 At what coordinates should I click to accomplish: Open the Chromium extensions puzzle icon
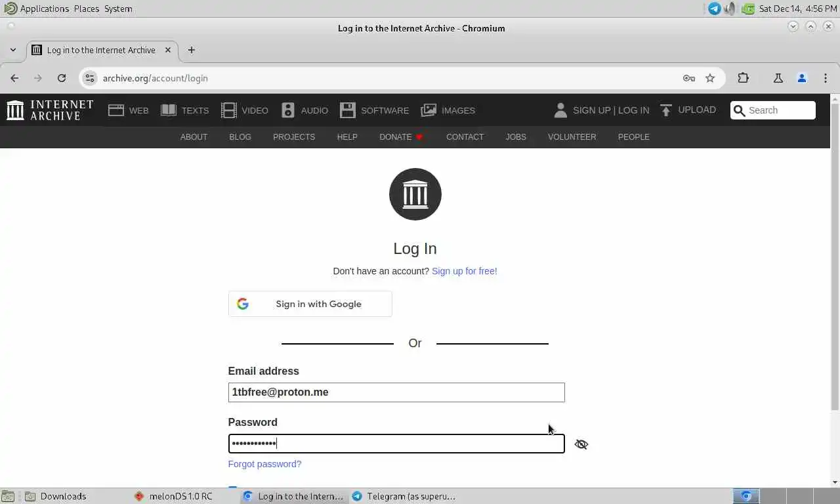[x=743, y=78]
